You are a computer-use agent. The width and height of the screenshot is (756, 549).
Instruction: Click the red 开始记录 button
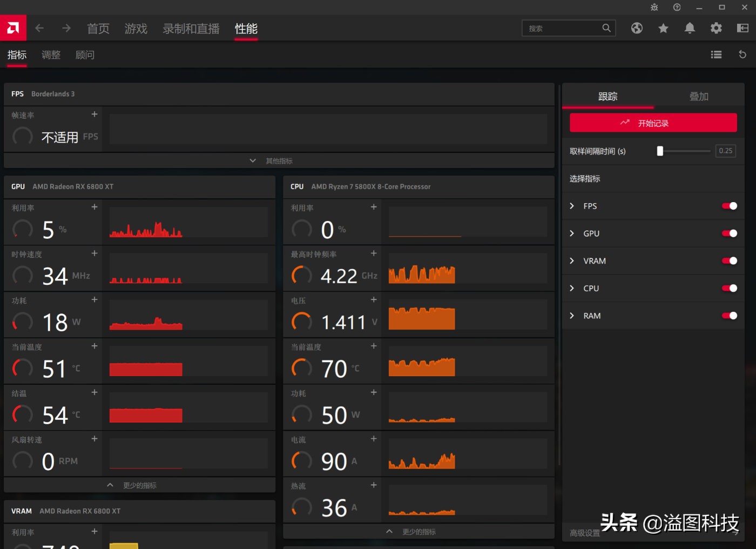tap(653, 123)
